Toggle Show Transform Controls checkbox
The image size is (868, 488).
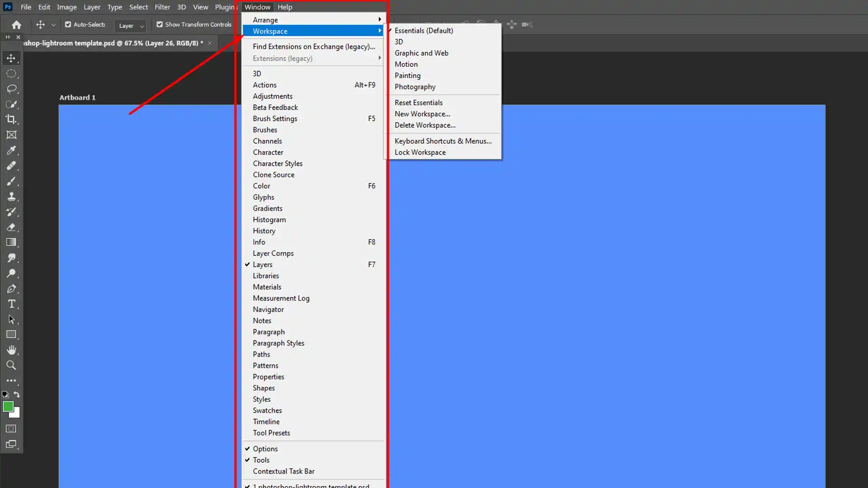coord(159,24)
